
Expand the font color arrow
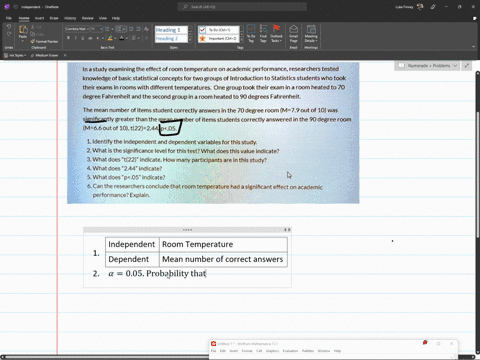click(x=126, y=38)
